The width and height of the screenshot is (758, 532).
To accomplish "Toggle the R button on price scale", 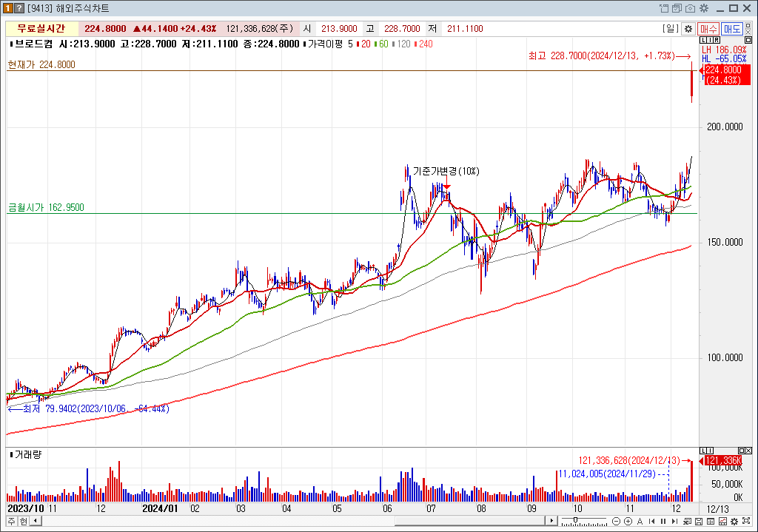I will pos(715,39).
